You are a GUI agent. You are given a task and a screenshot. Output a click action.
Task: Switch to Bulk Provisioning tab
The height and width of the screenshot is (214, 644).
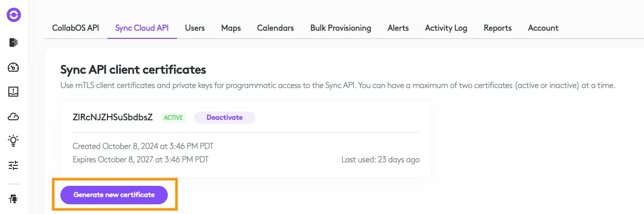coord(341,28)
